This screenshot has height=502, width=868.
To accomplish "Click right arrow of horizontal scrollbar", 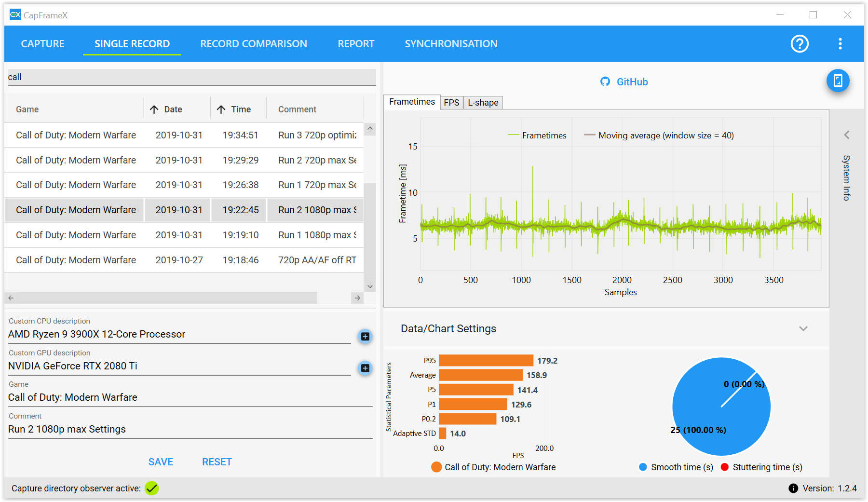I will coord(357,298).
